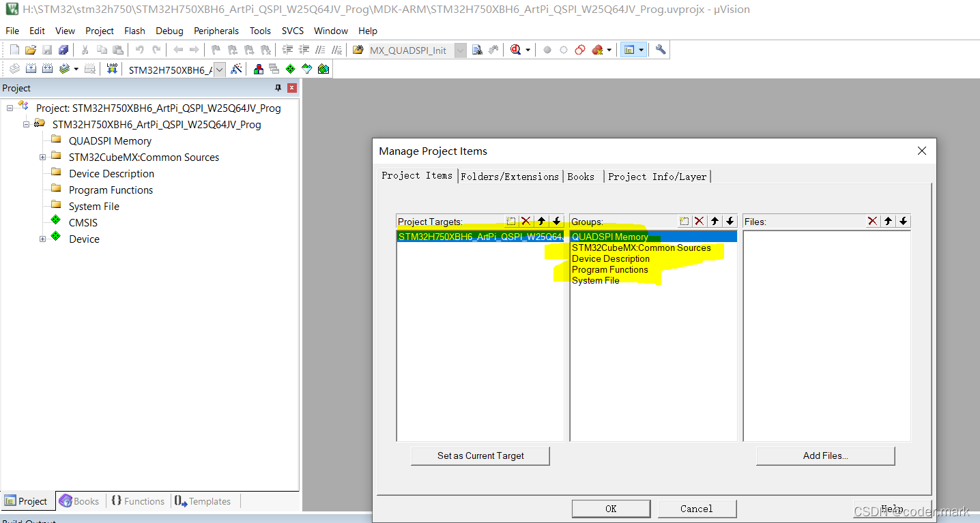Click Delete icon above Groups list
Viewport: 980px width, 523px height.
click(700, 221)
